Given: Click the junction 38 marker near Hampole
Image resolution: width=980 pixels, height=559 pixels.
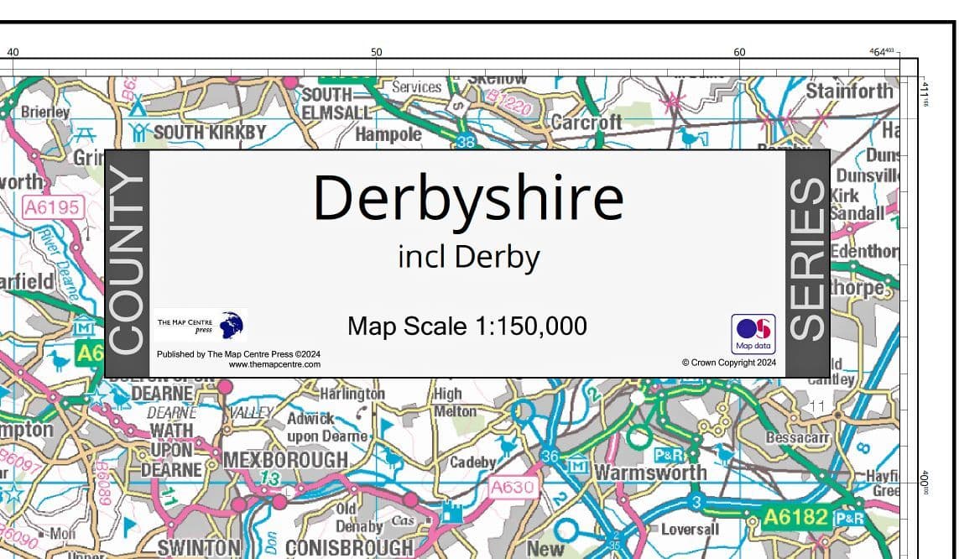Looking at the screenshot, I should 467,143.
